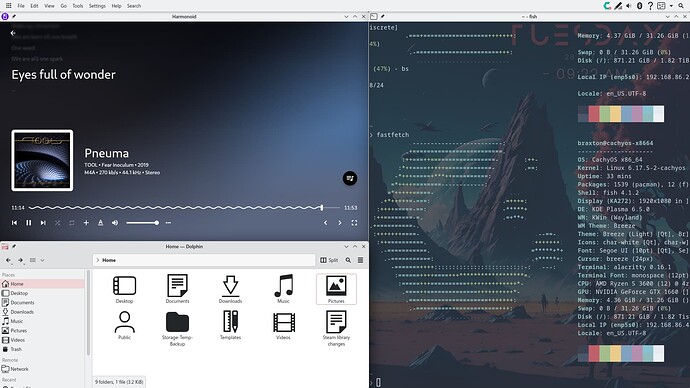Skip to next track in Harmonoid
690x388 pixels.
(x=43, y=223)
